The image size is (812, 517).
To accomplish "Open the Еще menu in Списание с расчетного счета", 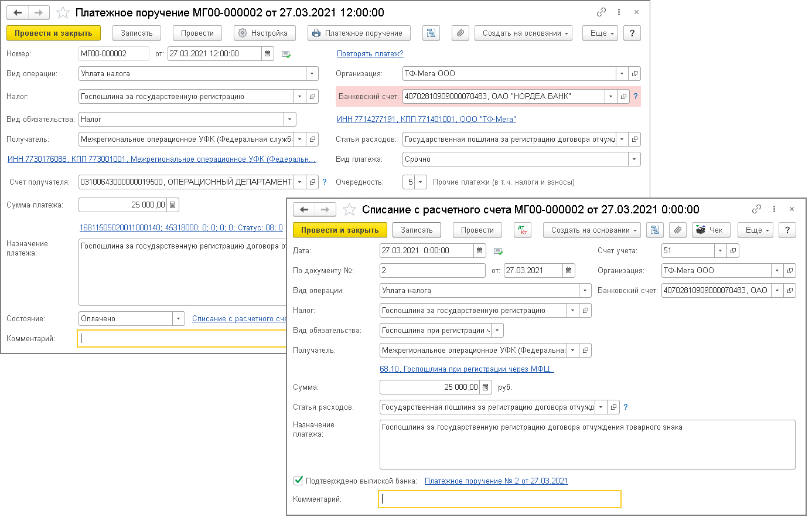I will click(x=755, y=230).
